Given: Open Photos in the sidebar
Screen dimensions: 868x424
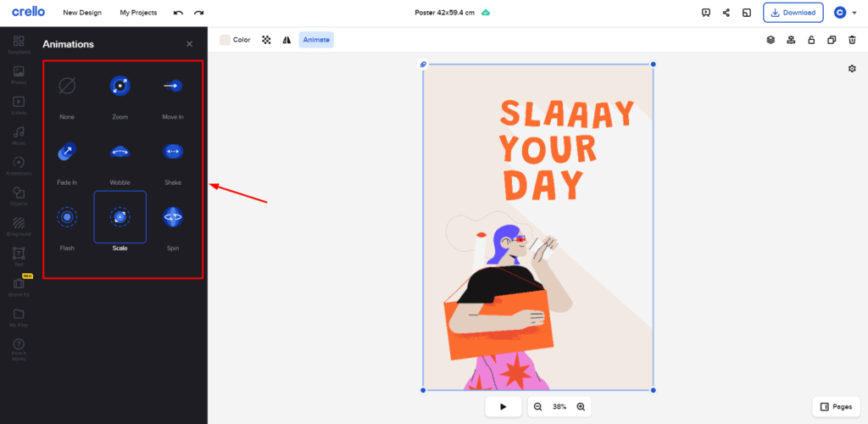Looking at the screenshot, I should pyautogui.click(x=19, y=75).
